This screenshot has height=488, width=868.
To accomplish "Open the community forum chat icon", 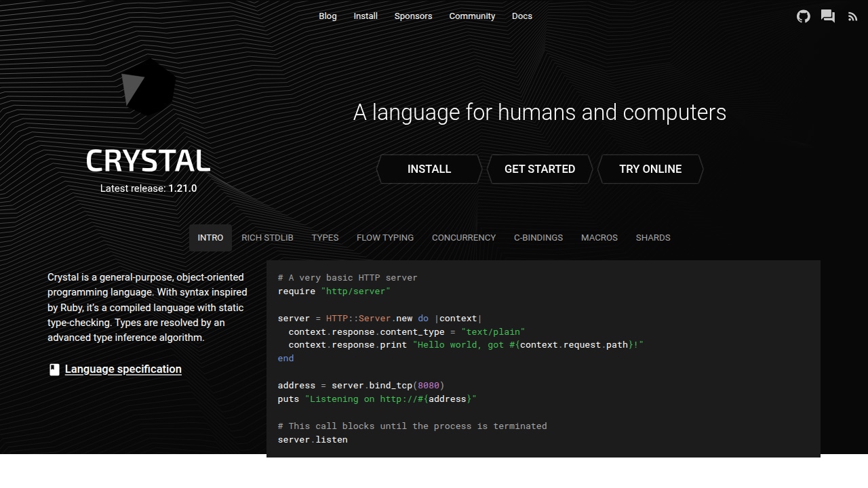I will (x=828, y=16).
